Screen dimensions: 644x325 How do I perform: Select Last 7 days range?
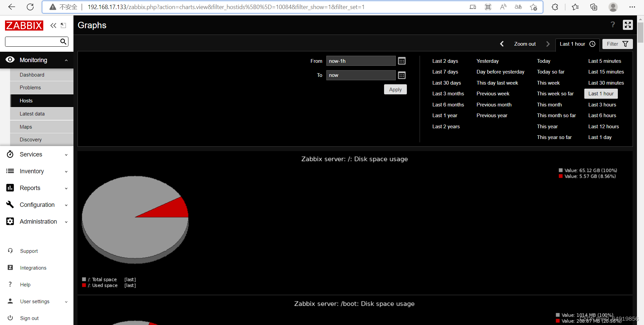(445, 72)
